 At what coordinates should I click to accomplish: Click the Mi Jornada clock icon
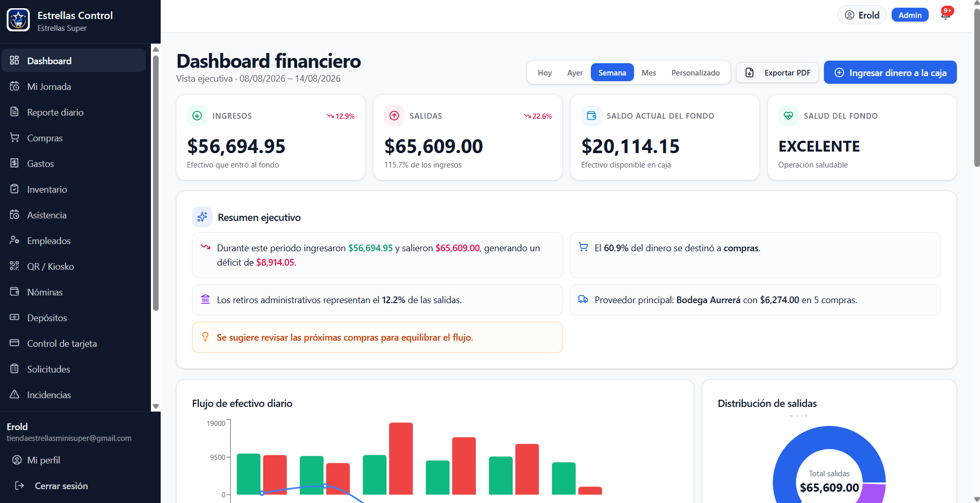(14, 86)
